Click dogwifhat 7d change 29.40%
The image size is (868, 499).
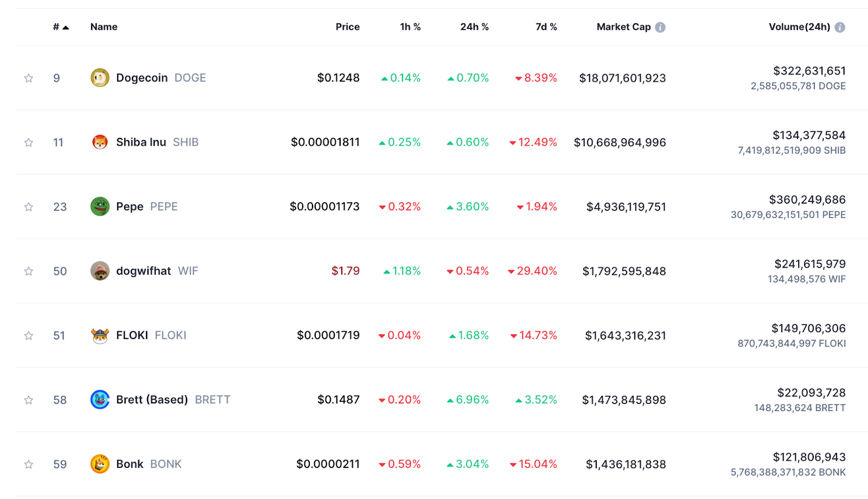pyautogui.click(x=532, y=271)
